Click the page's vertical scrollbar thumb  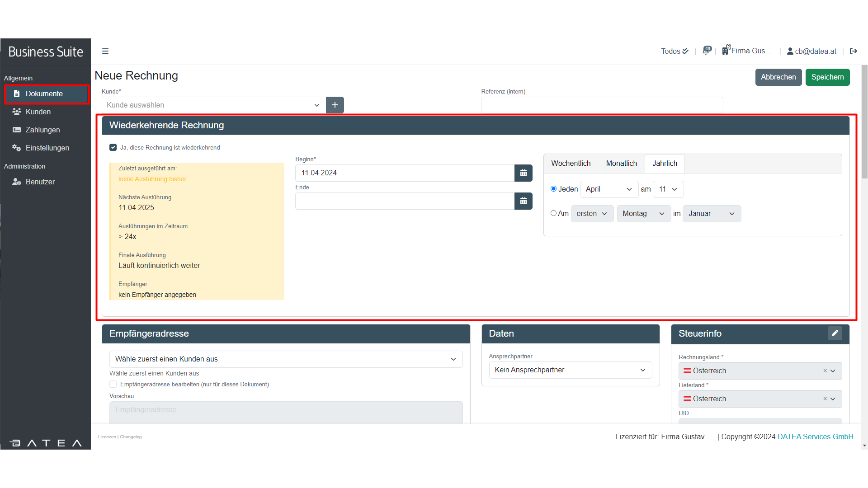(864, 122)
